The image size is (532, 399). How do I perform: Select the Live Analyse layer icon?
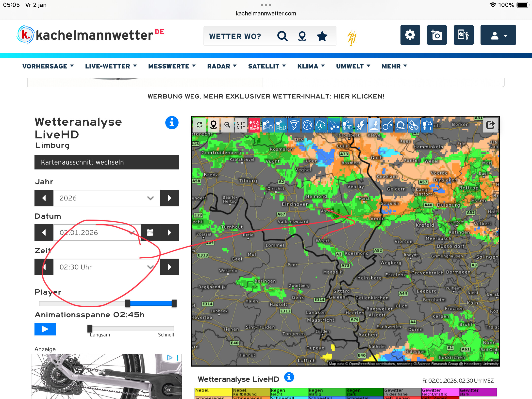[x=254, y=125]
